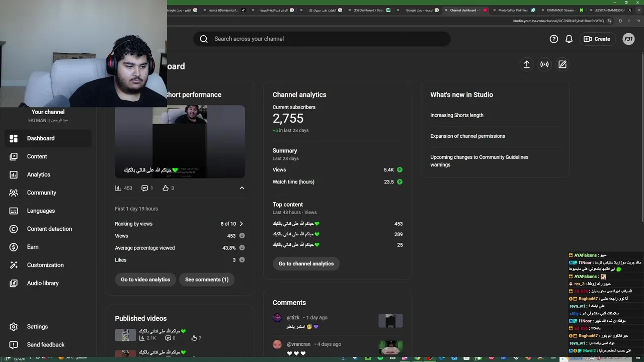
Task: Click the 2.1K views stat in Published videos
Action: pos(147,338)
